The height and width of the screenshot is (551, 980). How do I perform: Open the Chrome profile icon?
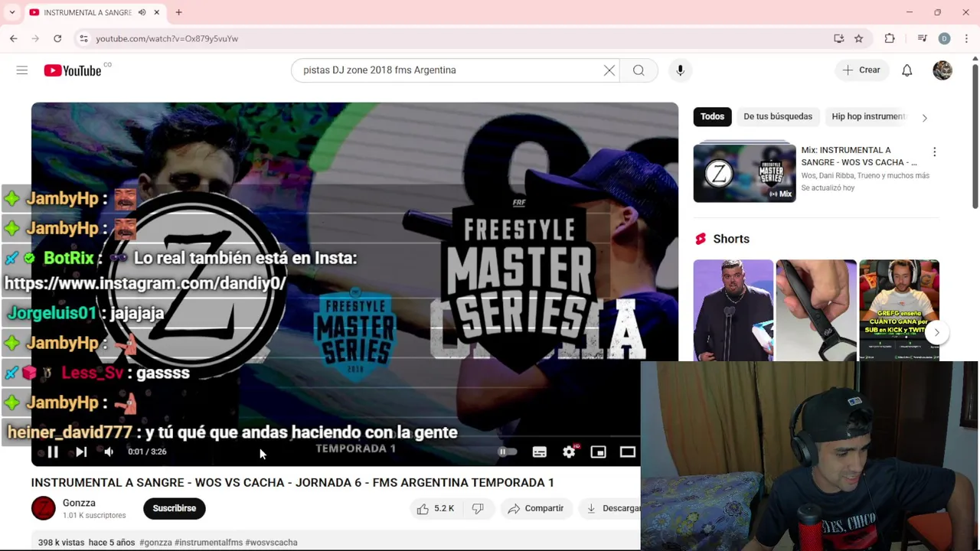coord(944,38)
